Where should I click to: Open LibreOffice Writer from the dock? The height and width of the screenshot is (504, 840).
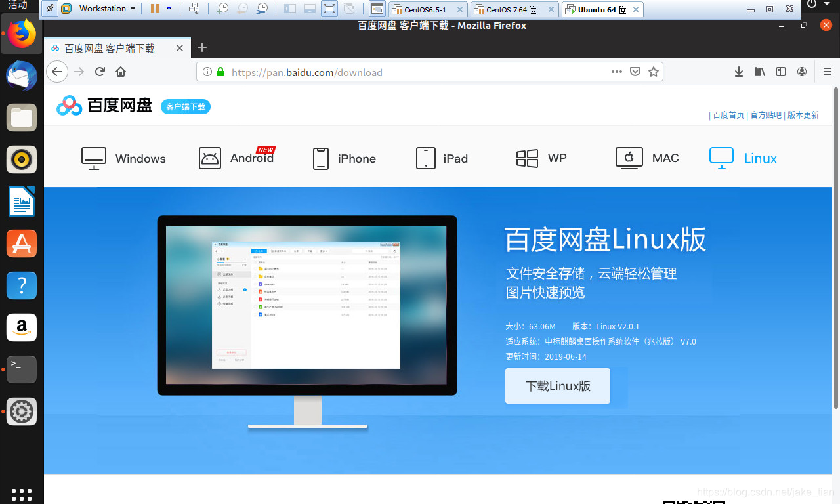22,201
